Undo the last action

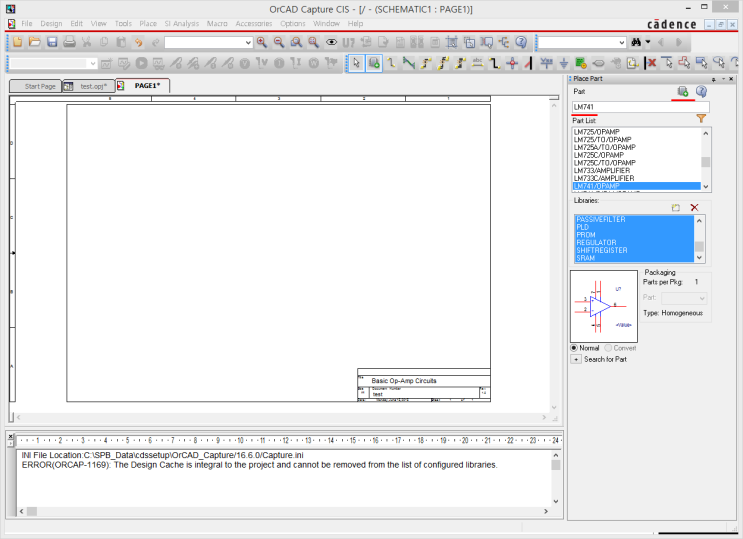pyautogui.click(x=138, y=42)
